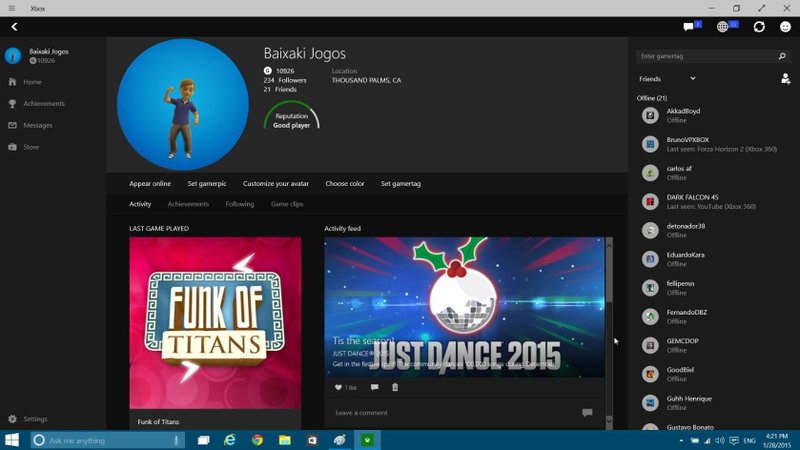Click the 234 Followers count
800x450 pixels.
(x=285, y=80)
